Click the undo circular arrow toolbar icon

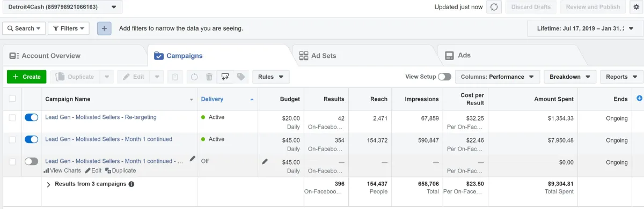coord(194,77)
